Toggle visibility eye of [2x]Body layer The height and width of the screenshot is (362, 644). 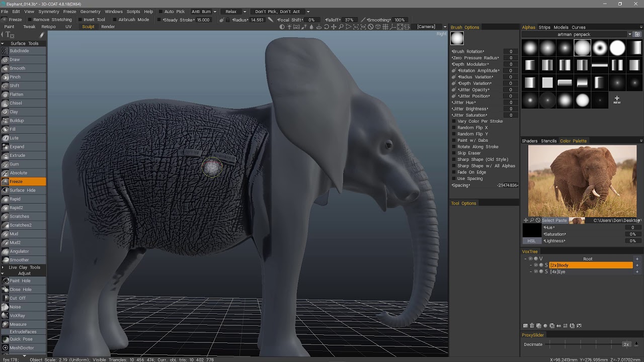tap(536, 265)
